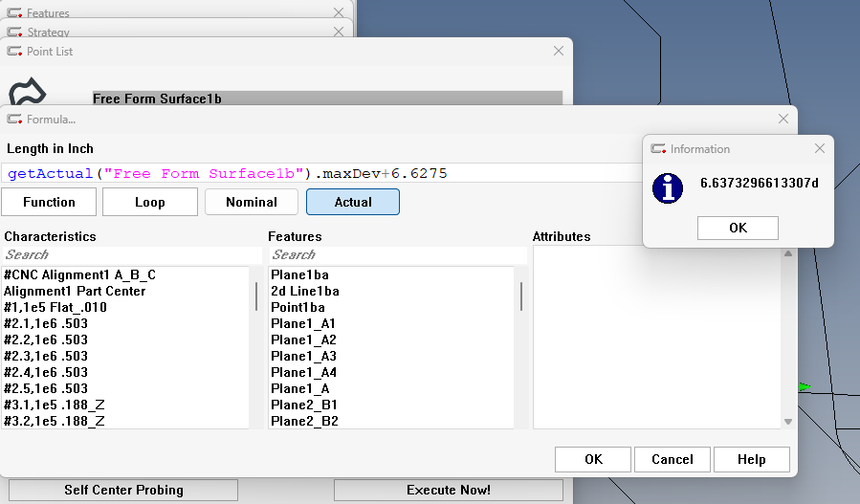Switch to Nominal values
This screenshot has width=860, height=504.
252,202
